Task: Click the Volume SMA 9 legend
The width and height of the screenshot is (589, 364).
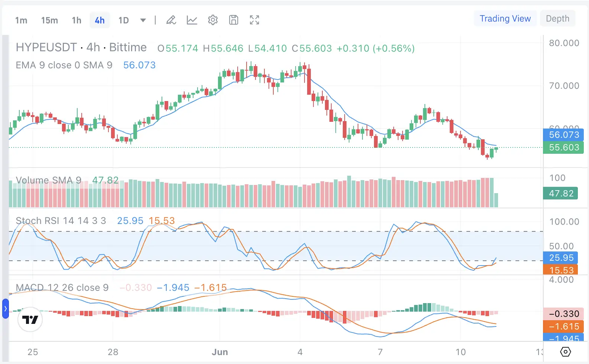Action: click(49, 181)
